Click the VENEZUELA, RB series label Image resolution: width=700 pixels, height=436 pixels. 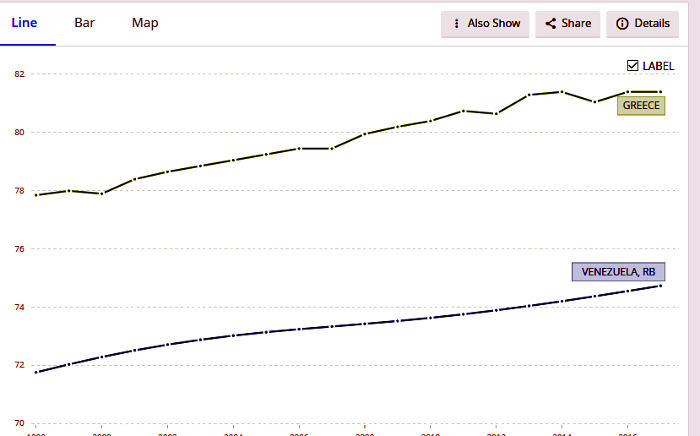618,272
